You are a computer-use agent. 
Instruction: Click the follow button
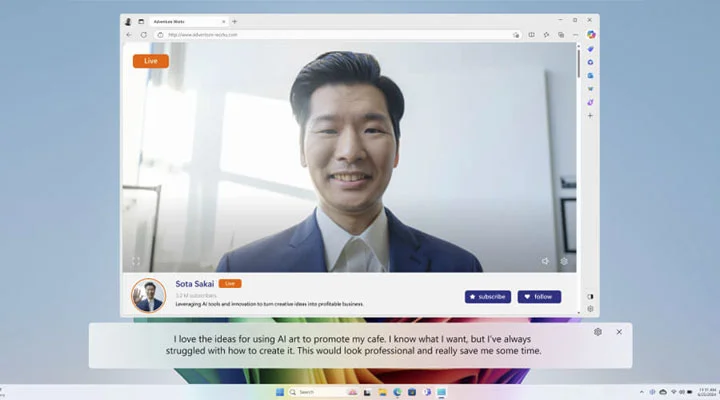pos(538,297)
